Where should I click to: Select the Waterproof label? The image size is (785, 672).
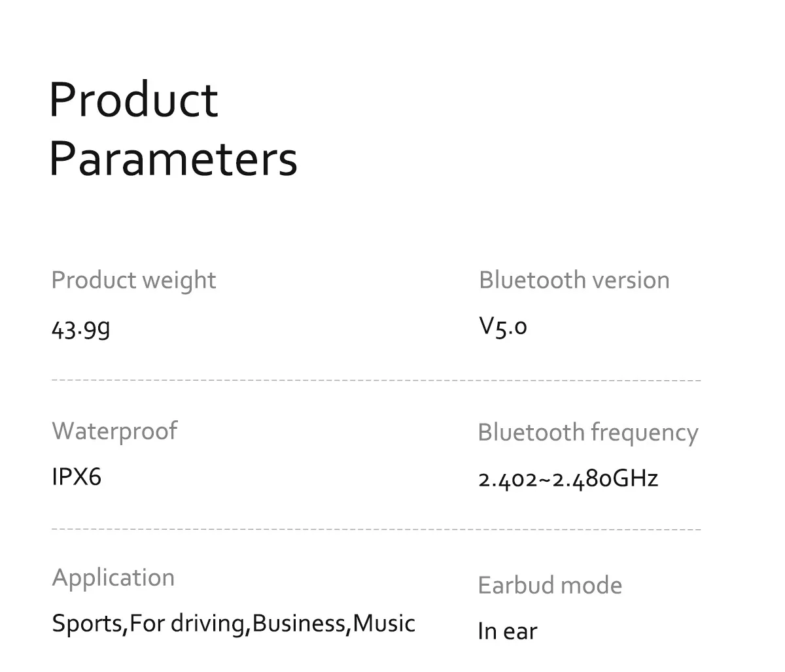click(x=114, y=431)
